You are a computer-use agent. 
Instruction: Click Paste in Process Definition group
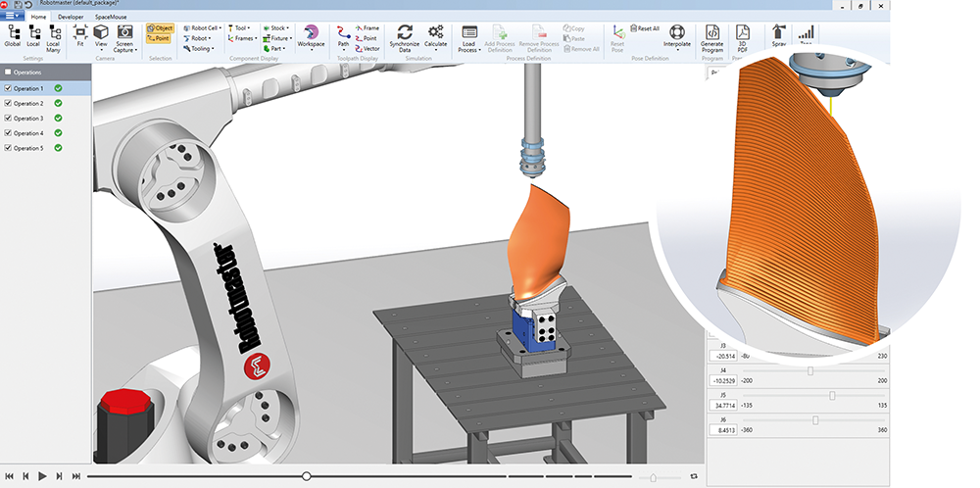pyautogui.click(x=573, y=38)
